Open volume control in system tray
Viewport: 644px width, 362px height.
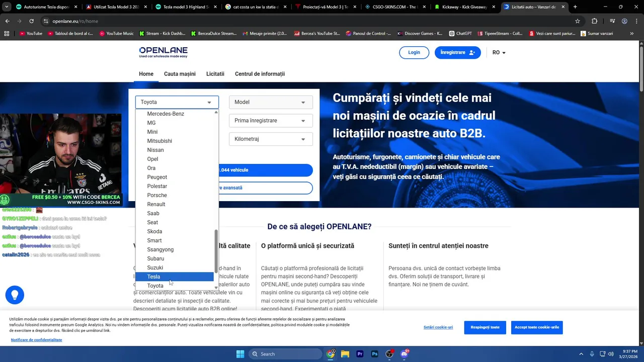click(611, 354)
